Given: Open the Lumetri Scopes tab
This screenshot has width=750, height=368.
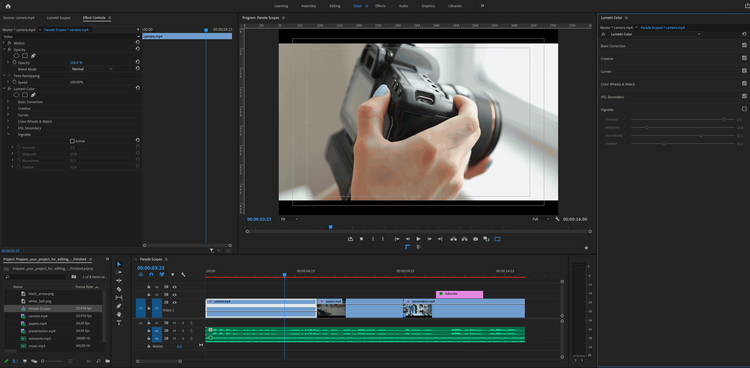Looking at the screenshot, I should pos(58,18).
